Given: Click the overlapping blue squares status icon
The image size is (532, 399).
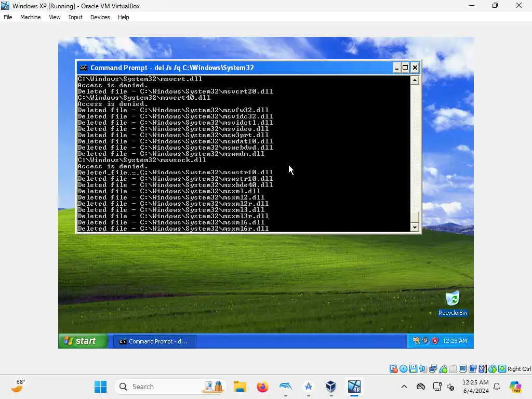Looking at the screenshot, I should tap(473, 368).
